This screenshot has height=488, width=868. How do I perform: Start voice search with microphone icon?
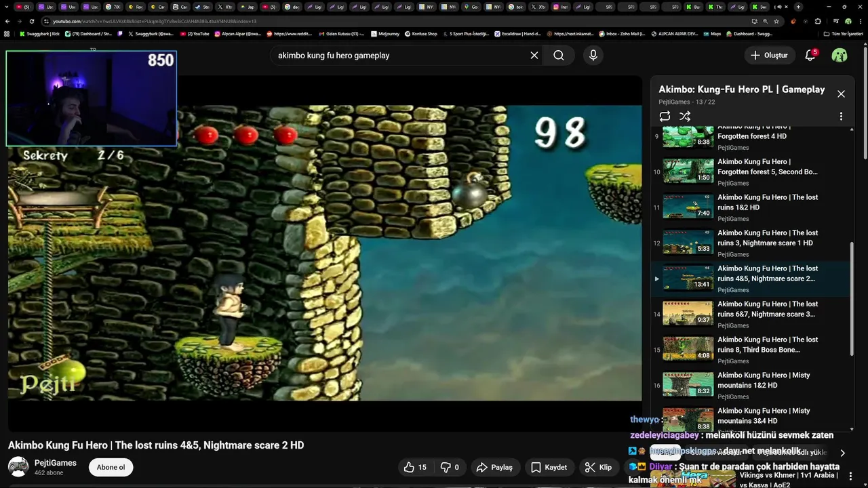(x=593, y=56)
